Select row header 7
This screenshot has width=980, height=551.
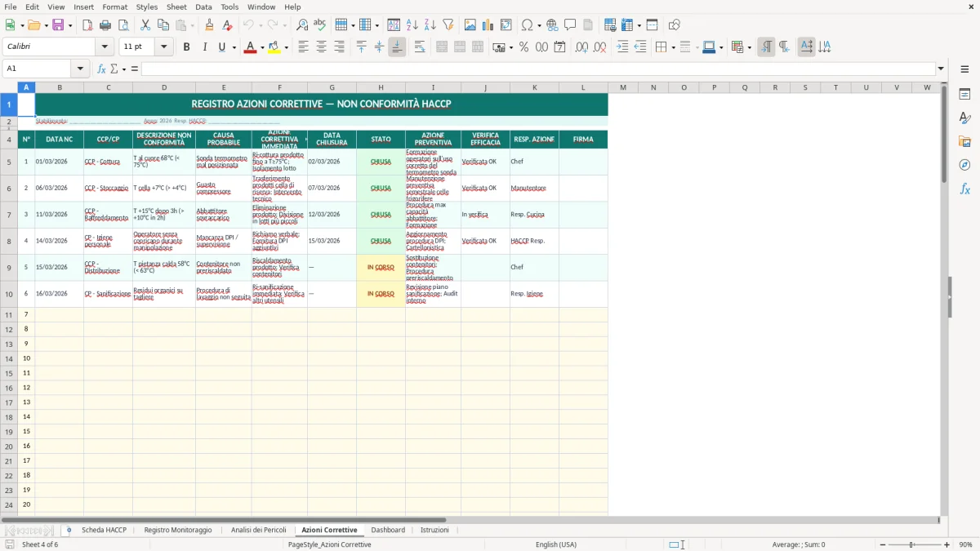click(9, 215)
